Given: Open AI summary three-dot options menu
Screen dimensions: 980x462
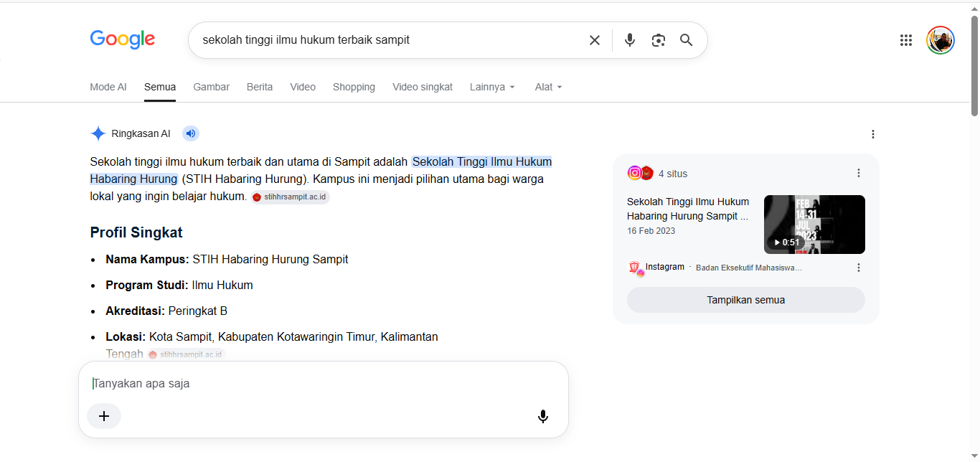Looking at the screenshot, I should 873,134.
